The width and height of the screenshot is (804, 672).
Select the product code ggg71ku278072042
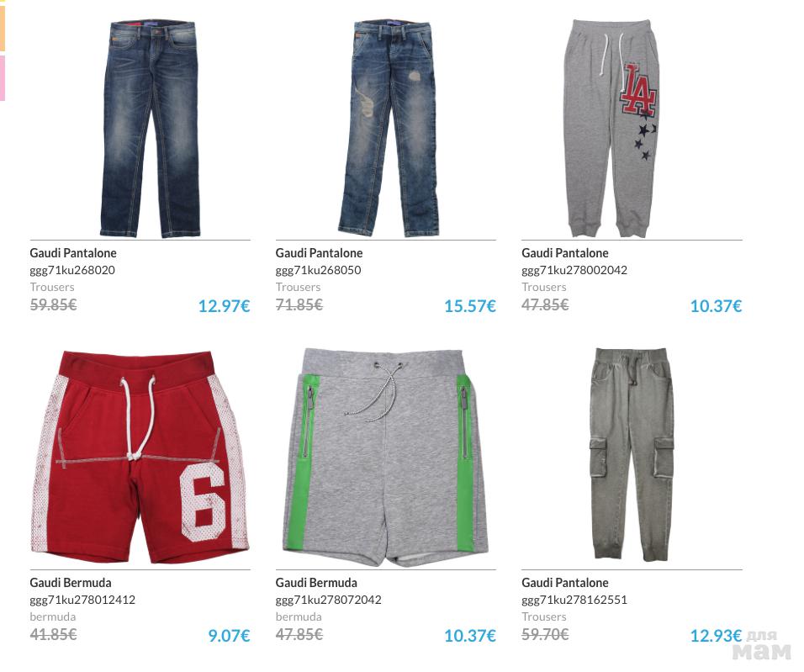pos(328,600)
